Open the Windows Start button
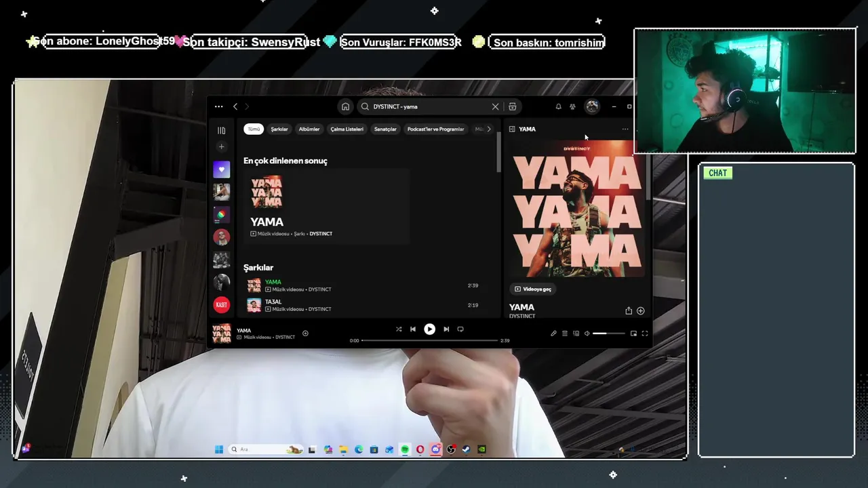868x488 pixels. pyautogui.click(x=219, y=449)
